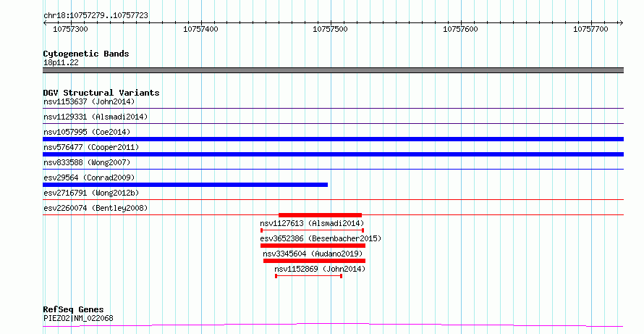Viewport: 644px width, 334px height.
Task: Click the thin line of nsv1153637
Action: pyautogui.click(x=333, y=109)
